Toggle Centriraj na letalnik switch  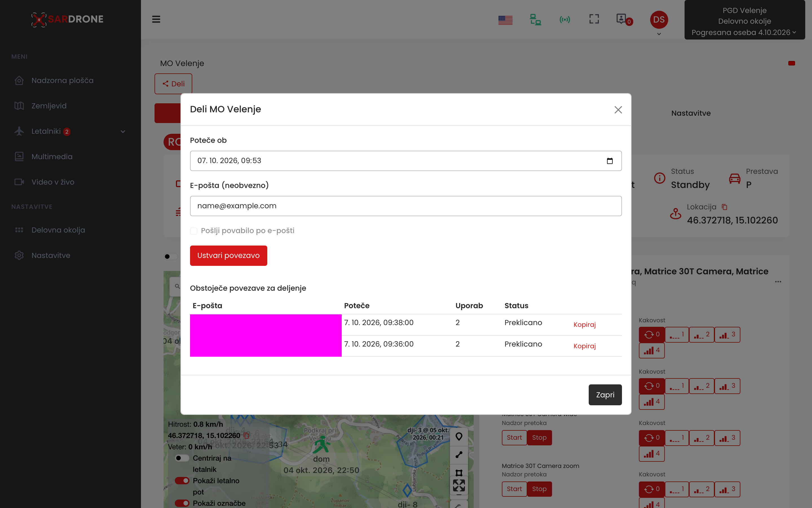[x=182, y=458]
